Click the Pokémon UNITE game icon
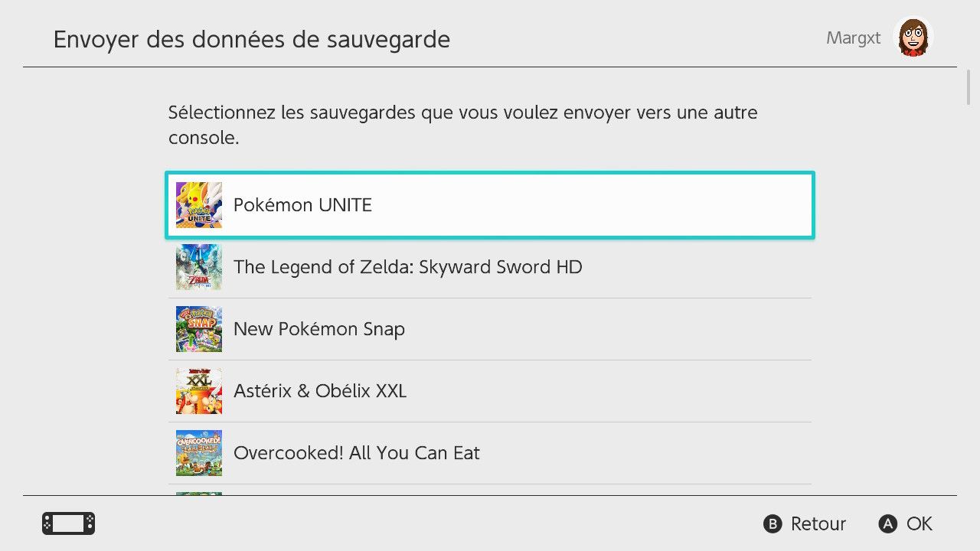This screenshot has width=980, height=551. pos(199,205)
